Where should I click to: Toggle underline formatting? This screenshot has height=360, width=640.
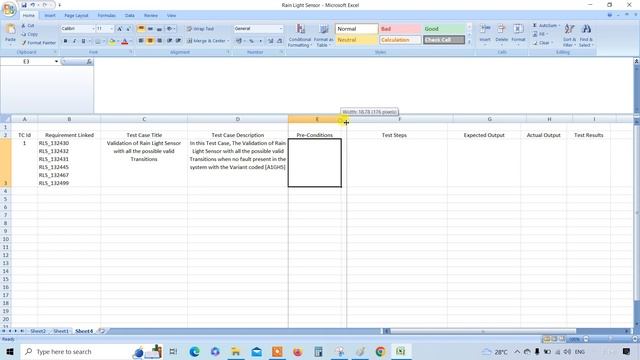[83, 41]
